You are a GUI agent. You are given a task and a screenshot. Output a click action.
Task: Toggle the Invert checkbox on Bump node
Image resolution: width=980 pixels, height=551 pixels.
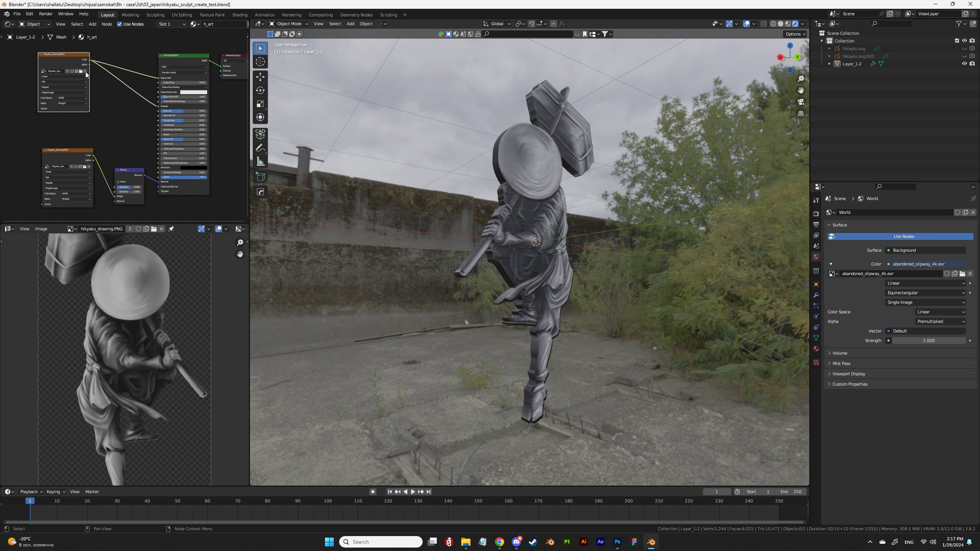click(x=118, y=182)
